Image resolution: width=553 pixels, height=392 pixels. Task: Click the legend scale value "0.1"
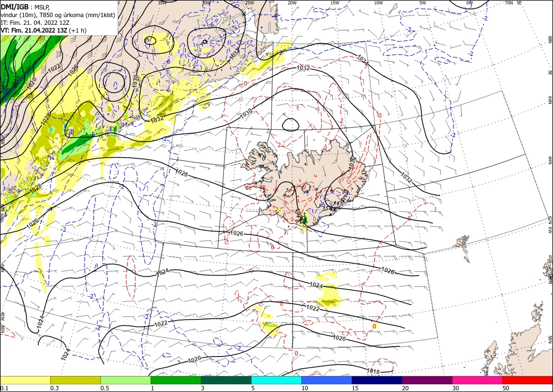[4, 388]
